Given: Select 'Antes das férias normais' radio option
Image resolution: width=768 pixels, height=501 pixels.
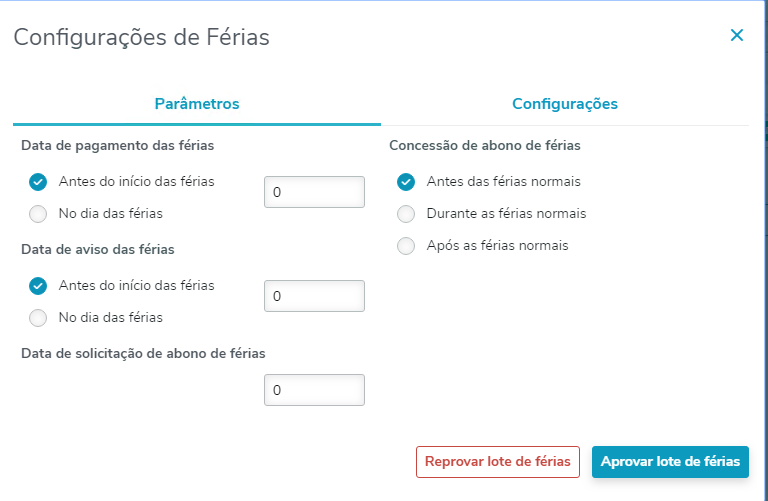Looking at the screenshot, I should point(406,182).
